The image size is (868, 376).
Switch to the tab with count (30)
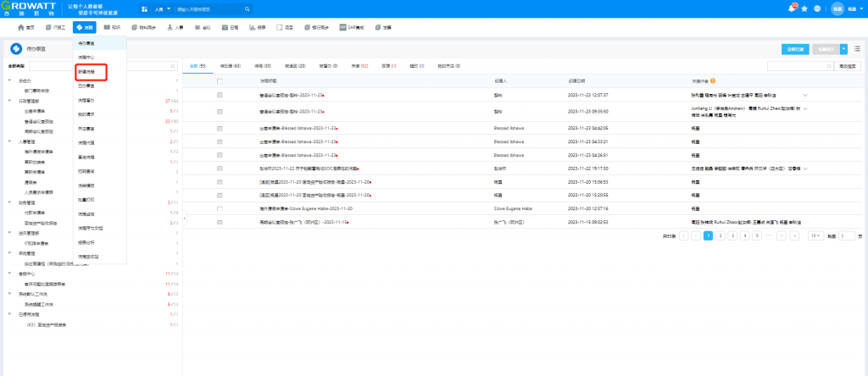pyautogui.click(x=263, y=66)
